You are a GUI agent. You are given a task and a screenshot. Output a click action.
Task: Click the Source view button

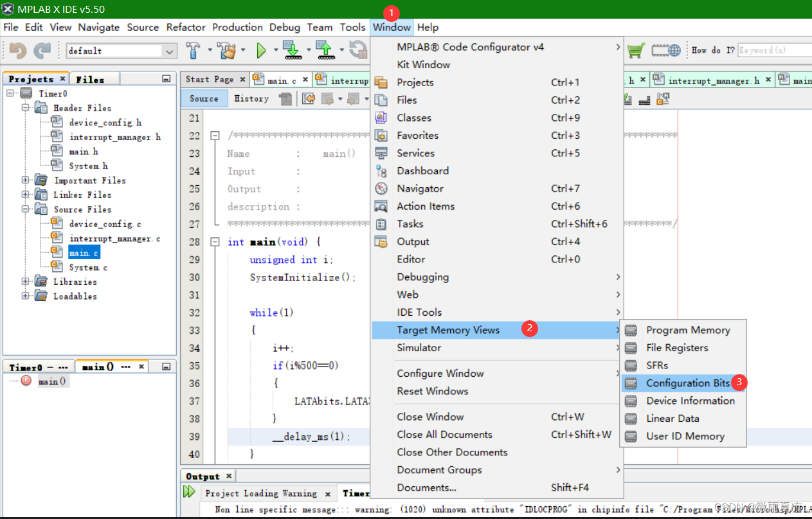[x=204, y=98]
